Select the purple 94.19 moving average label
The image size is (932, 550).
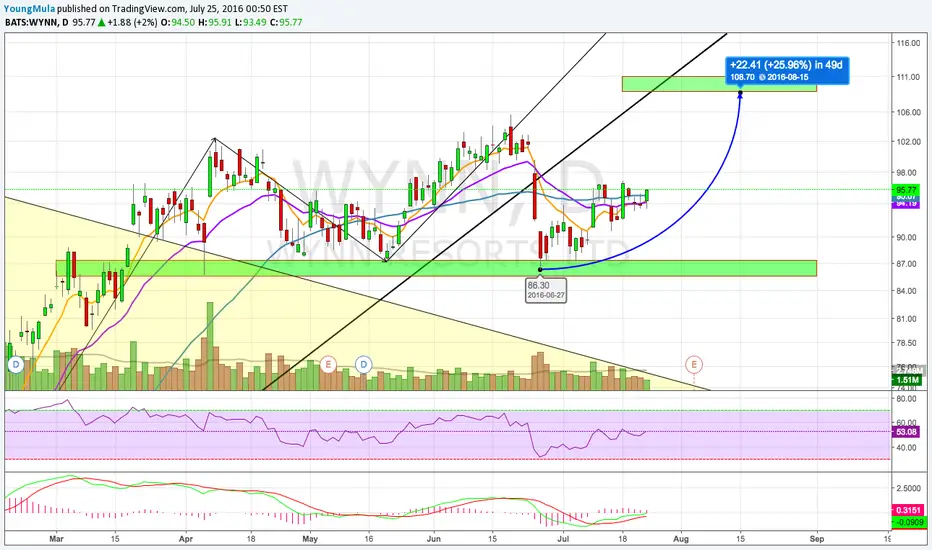coord(906,203)
